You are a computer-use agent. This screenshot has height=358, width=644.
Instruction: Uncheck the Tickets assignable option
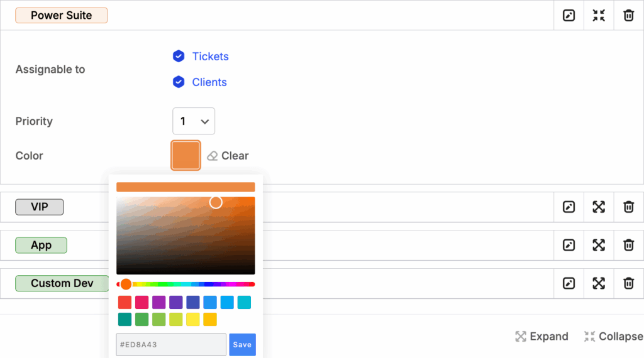179,57
